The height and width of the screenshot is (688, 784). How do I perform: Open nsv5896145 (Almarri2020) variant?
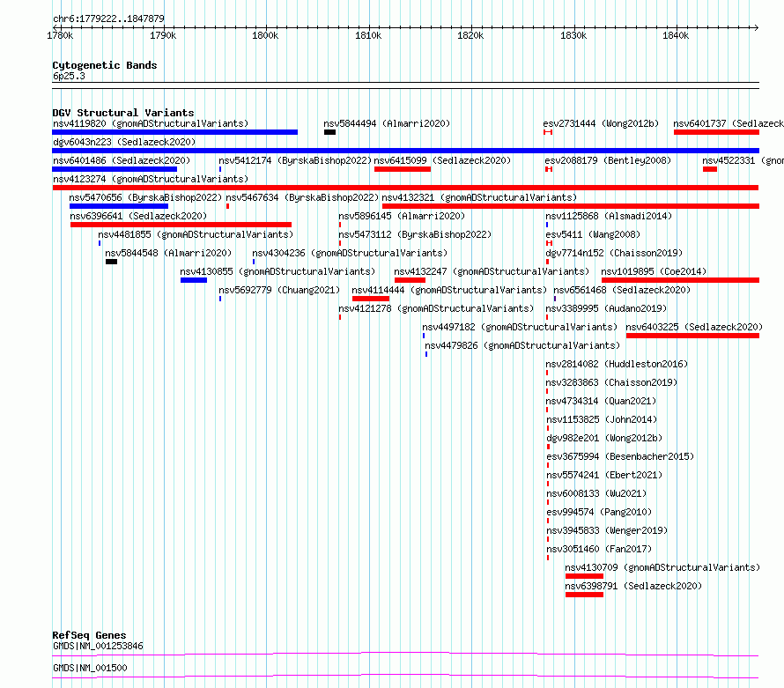[x=402, y=216]
